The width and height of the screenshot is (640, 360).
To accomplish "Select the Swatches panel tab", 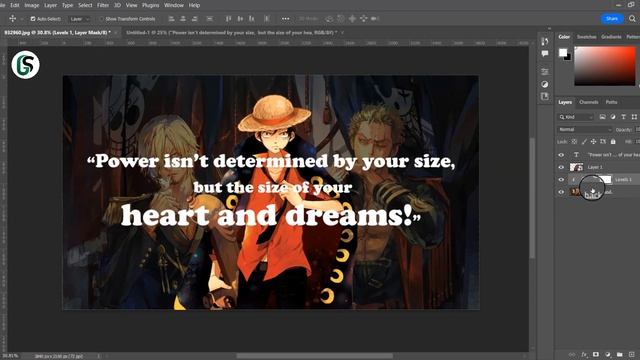I will point(587,37).
